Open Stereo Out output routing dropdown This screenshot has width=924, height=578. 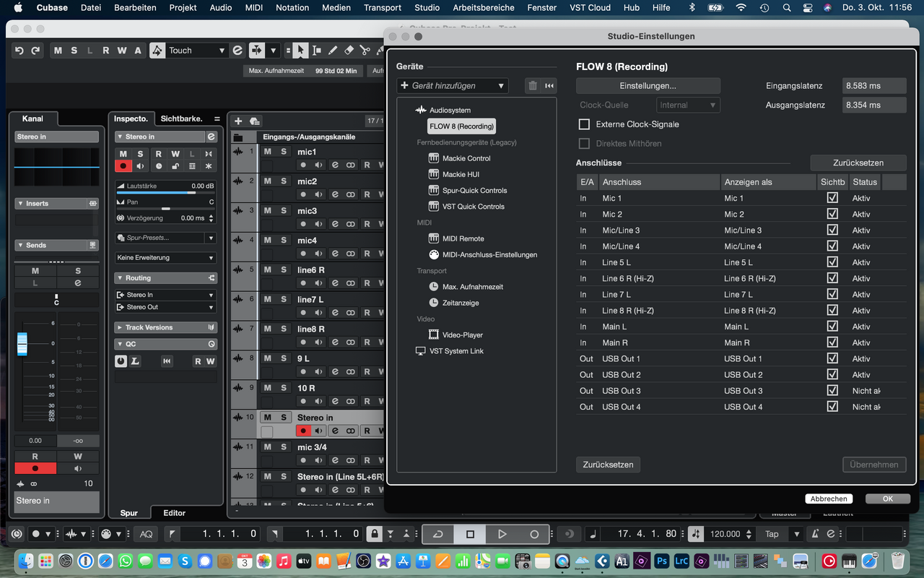pyautogui.click(x=165, y=307)
